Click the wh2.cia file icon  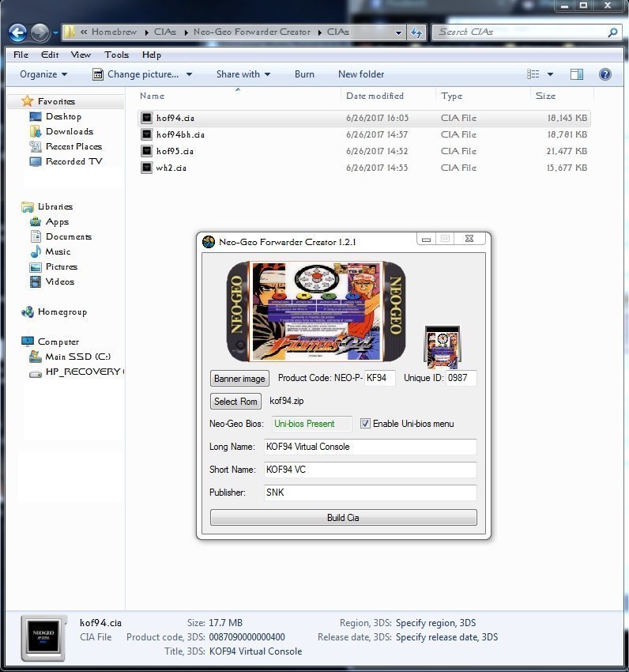(146, 168)
